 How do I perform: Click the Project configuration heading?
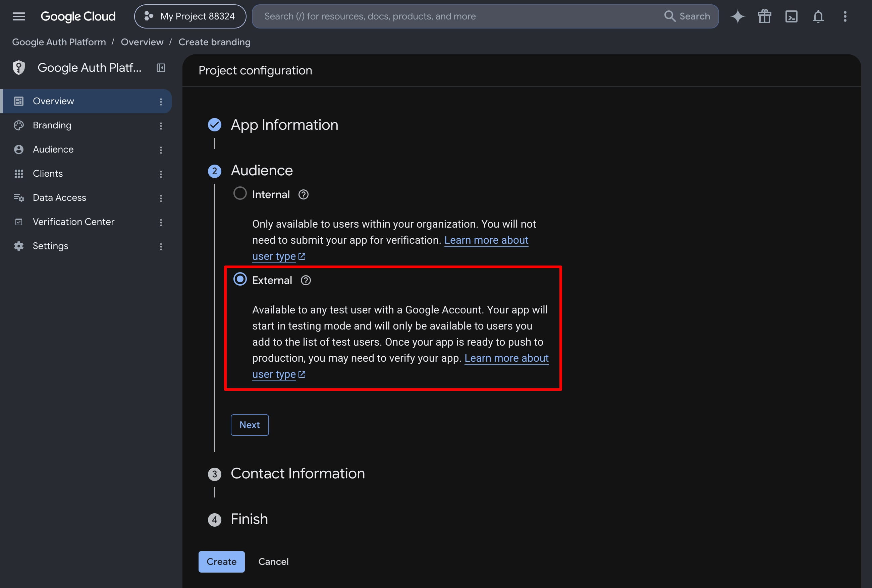[x=256, y=70]
